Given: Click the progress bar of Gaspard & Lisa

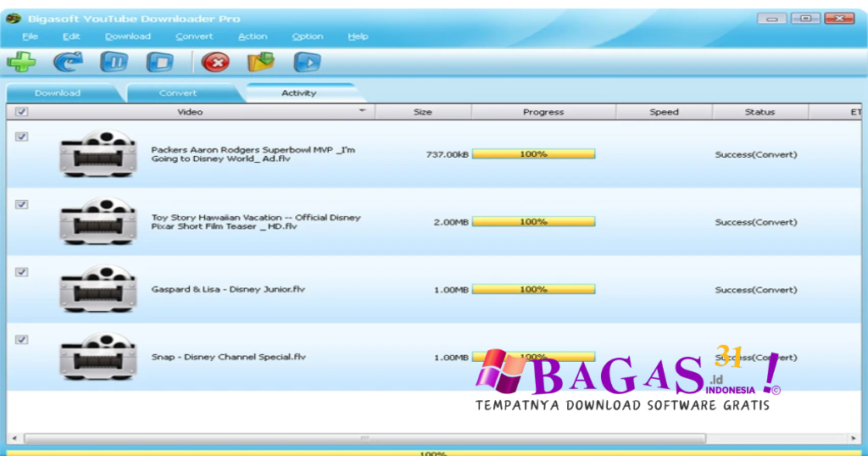Looking at the screenshot, I should coord(534,289).
